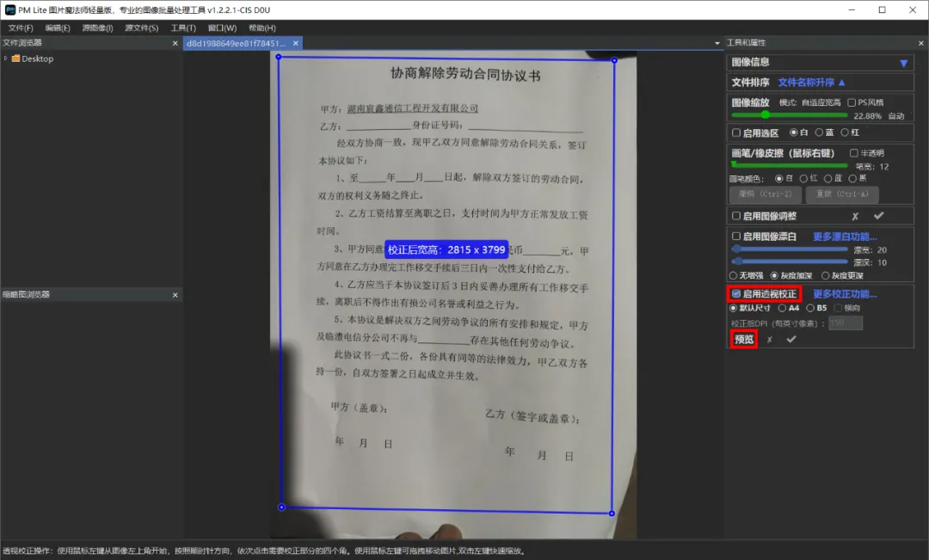Open the 窗口(W) menu
Screen dimensions: 929x560
point(222,28)
